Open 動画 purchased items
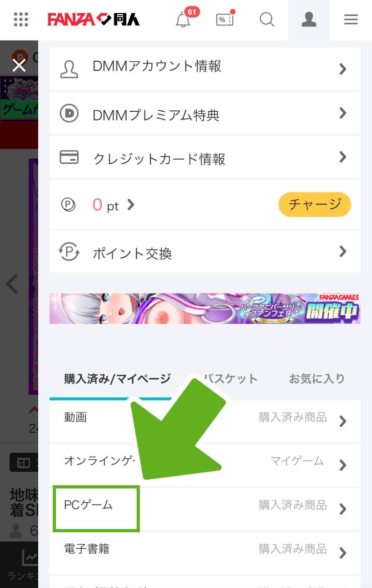 click(205, 421)
